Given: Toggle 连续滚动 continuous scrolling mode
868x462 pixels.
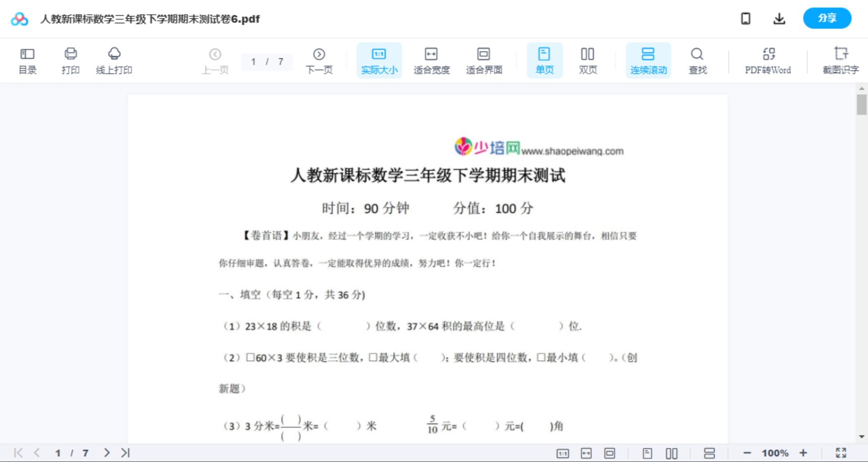Looking at the screenshot, I should pos(648,59).
